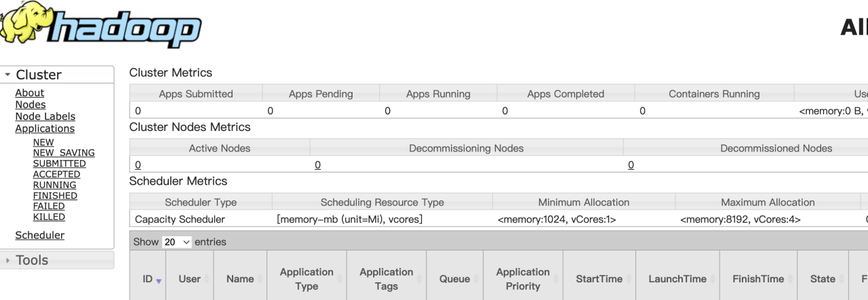Open the entries count dropdown
The width and height of the screenshot is (868, 300).
pyautogui.click(x=177, y=242)
